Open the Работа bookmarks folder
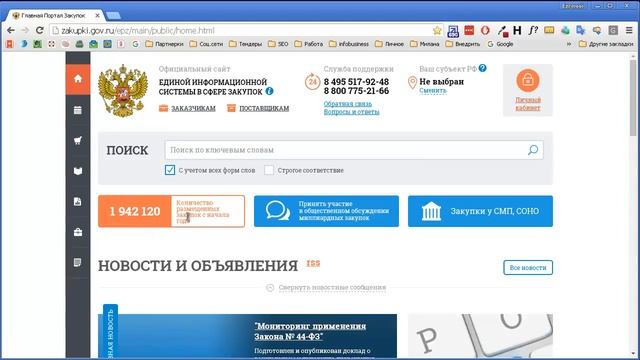640x360 pixels. coord(309,44)
